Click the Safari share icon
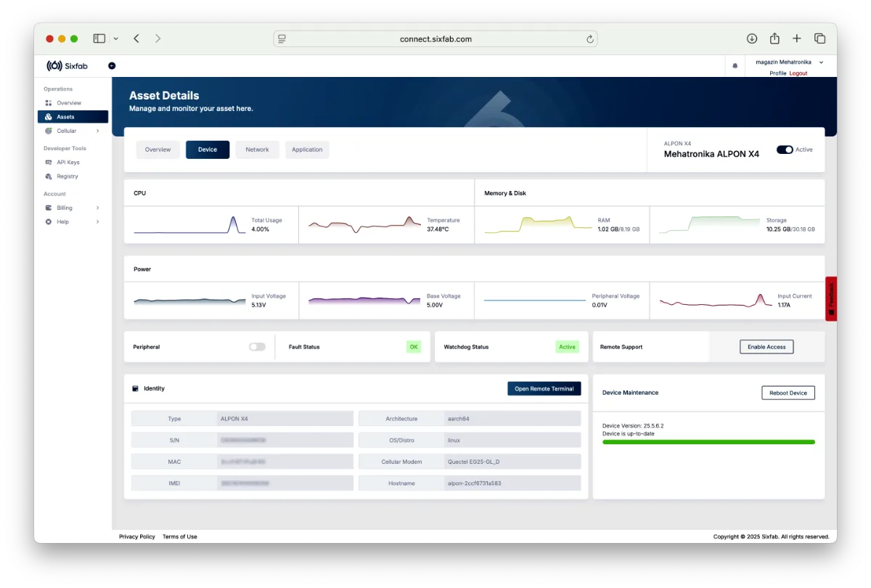Viewport: 871px width, 588px height. tap(774, 38)
